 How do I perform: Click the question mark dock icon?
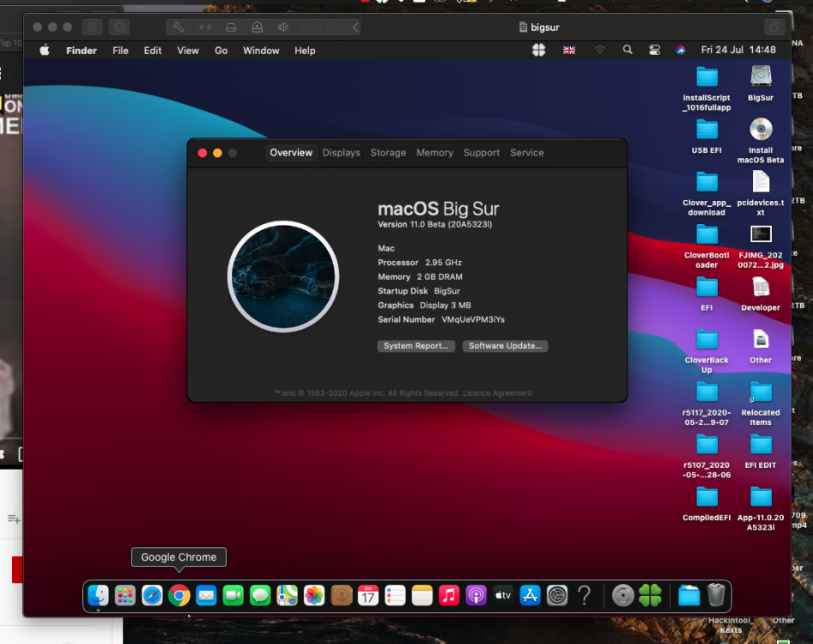click(x=585, y=595)
